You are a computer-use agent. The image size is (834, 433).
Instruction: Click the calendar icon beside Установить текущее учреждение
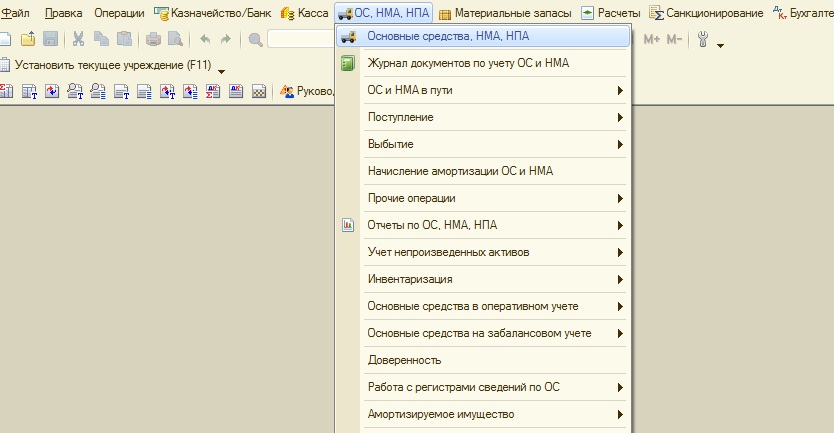pyautogui.click(x=5, y=66)
